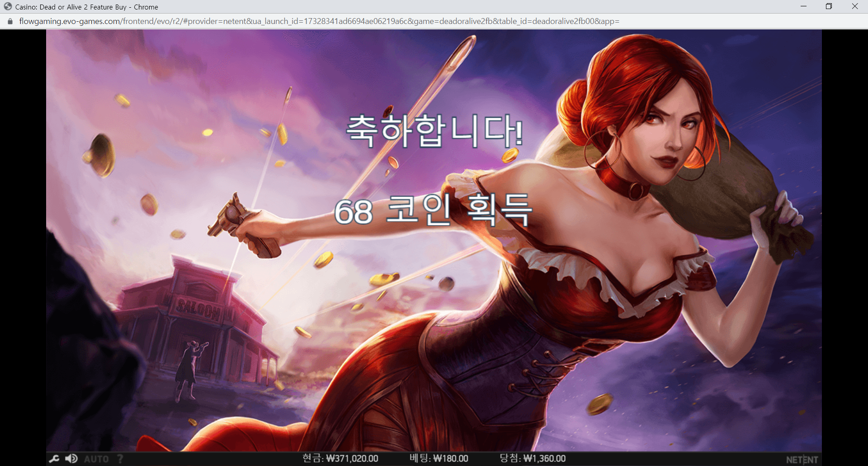
Task: Open the game settings wrench icon
Action: (x=54, y=459)
